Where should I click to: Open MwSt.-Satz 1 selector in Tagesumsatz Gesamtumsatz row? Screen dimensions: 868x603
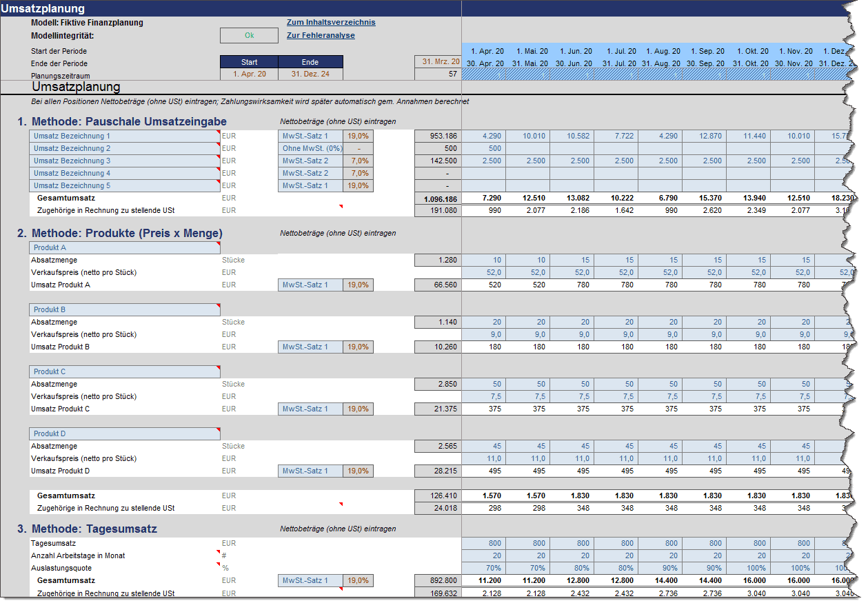click(x=311, y=581)
